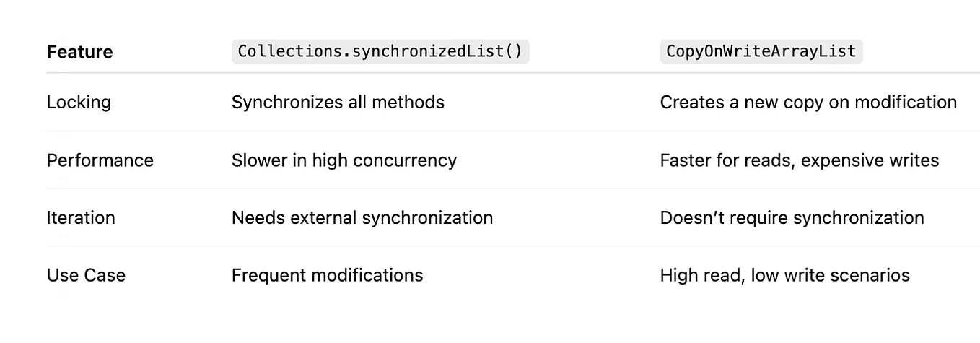Click 'Needs external synchronization' cell
The width and height of the screenshot is (980, 343).
pos(362,218)
